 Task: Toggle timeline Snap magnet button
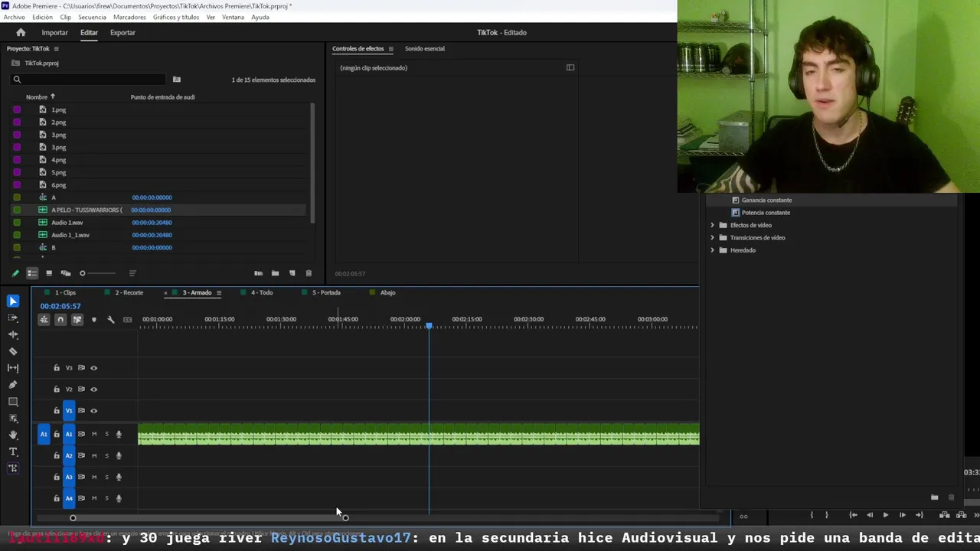(60, 319)
